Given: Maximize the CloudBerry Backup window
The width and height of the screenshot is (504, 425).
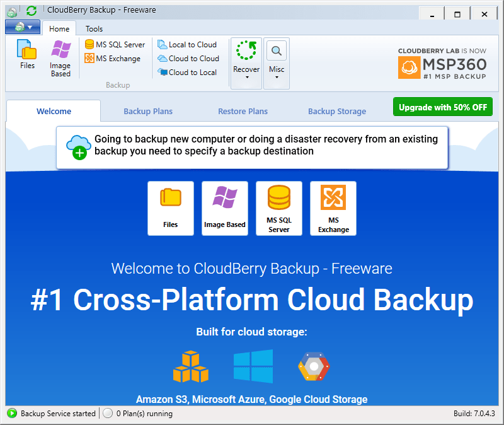Looking at the screenshot, I should click(x=457, y=14).
